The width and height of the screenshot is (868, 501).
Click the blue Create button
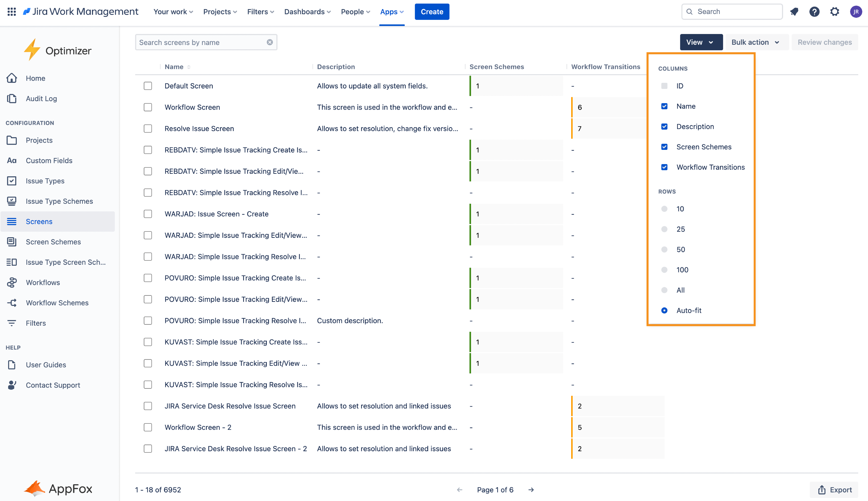pos(432,12)
